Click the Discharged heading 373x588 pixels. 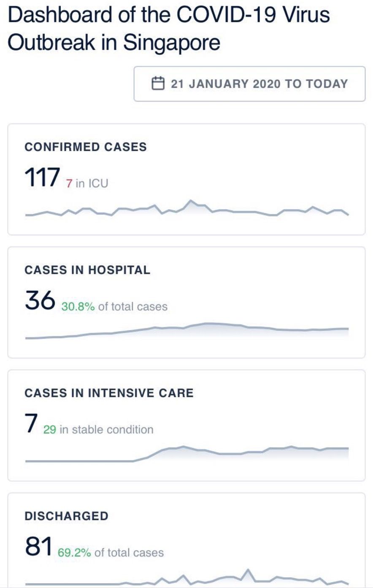pyautogui.click(x=66, y=516)
